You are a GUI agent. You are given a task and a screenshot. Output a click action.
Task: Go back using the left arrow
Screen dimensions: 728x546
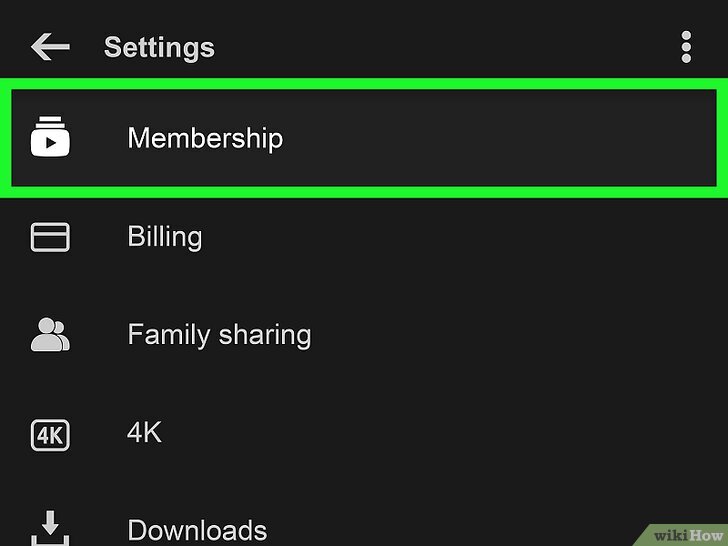pos(50,46)
